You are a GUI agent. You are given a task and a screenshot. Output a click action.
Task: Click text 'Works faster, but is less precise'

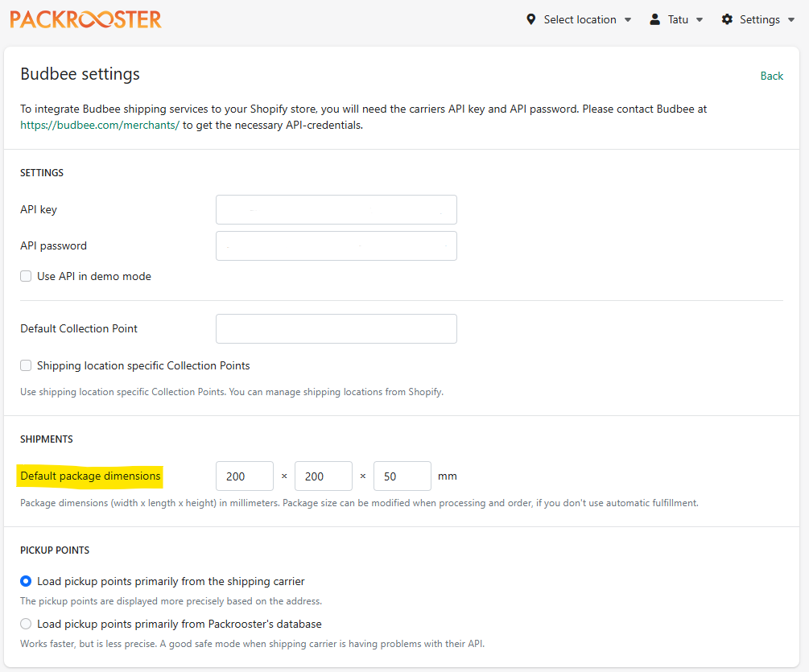tap(89, 644)
